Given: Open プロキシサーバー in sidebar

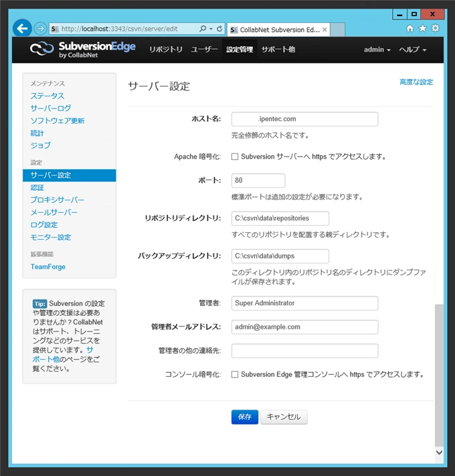Looking at the screenshot, I should coord(57,200).
